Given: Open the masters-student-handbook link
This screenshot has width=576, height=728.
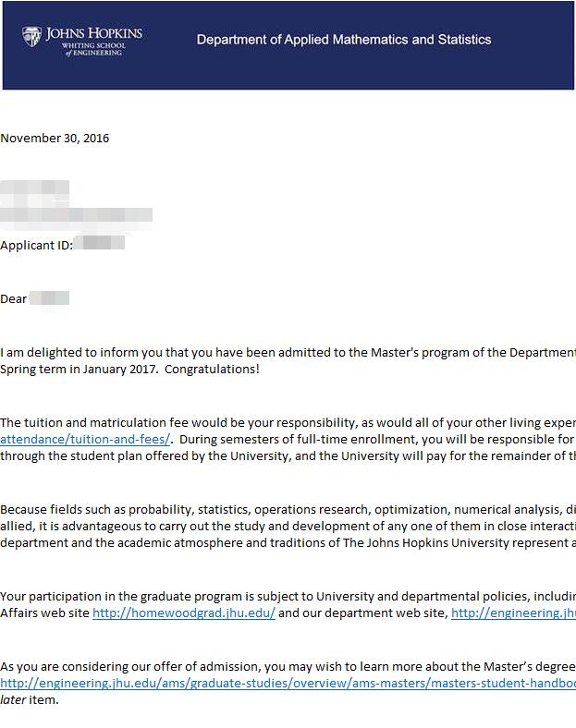Looking at the screenshot, I should click(288, 684).
